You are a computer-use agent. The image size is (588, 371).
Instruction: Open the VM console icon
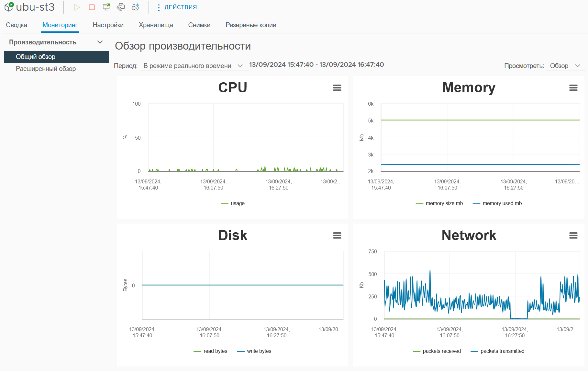click(106, 7)
